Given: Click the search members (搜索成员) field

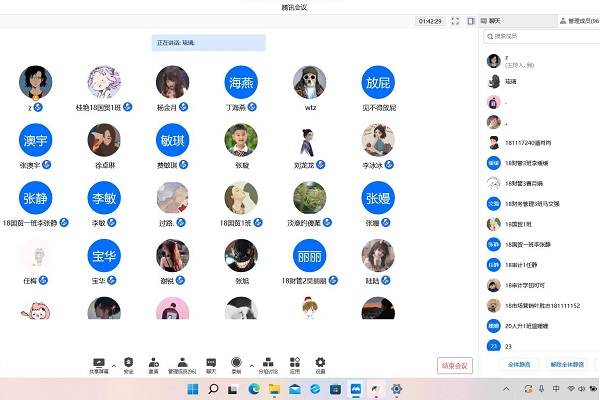Looking at the screenshot, I should 540,37.
